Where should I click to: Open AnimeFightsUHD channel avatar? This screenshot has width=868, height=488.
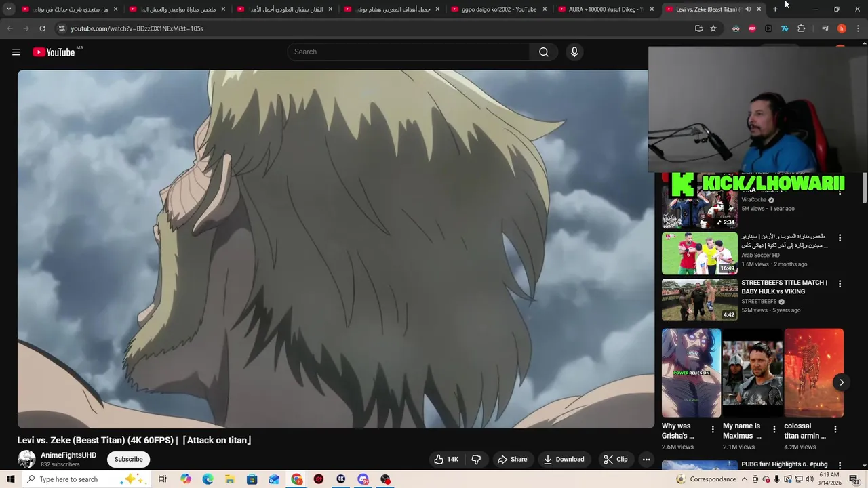tap(26, 460)
